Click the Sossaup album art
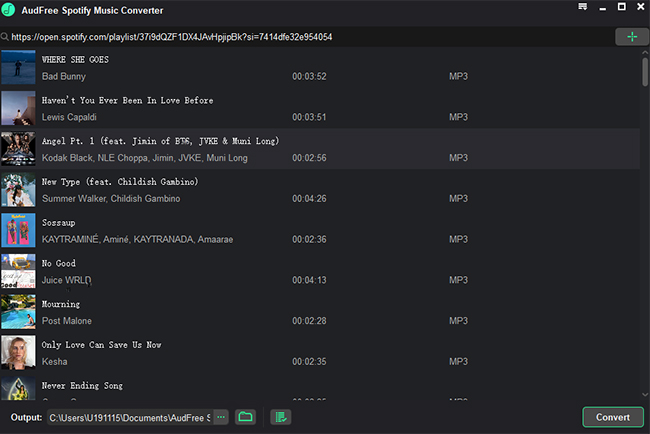The height and width of the screenshot is (434, 650). (18, 230)
